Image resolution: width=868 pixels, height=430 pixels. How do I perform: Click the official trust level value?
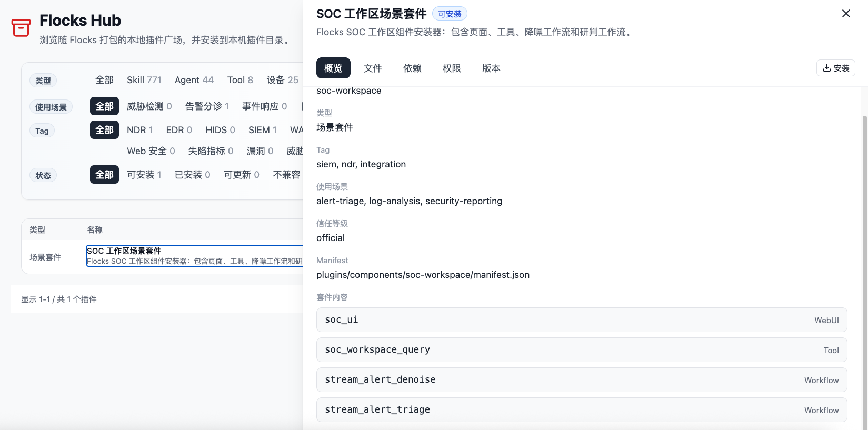click(x=331, y=238)
